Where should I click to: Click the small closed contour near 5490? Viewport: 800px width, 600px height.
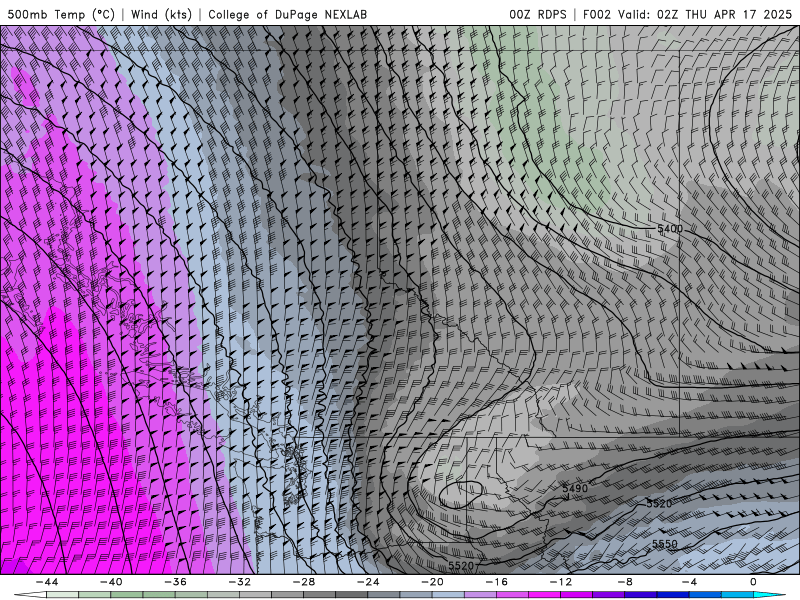click(x=462, y=495)
